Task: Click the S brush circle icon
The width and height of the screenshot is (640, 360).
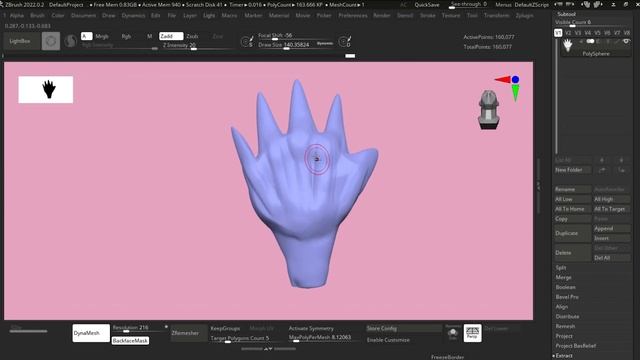Action: 247,41
